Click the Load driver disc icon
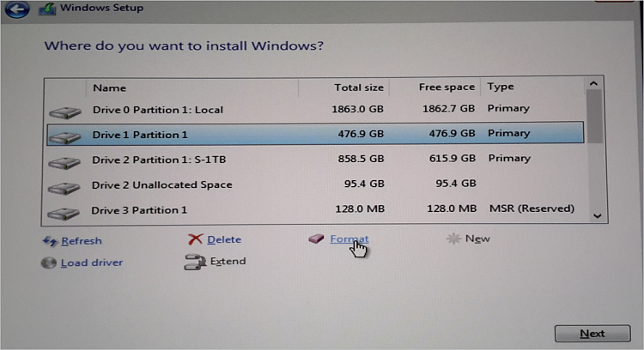The image size is (644, 350). coord(48,262)
